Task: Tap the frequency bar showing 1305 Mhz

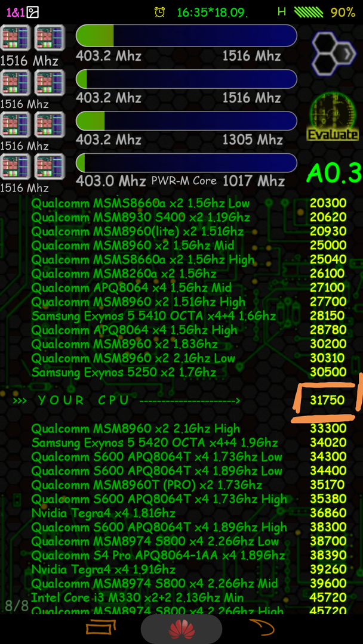Action: (x=186, y=120)
